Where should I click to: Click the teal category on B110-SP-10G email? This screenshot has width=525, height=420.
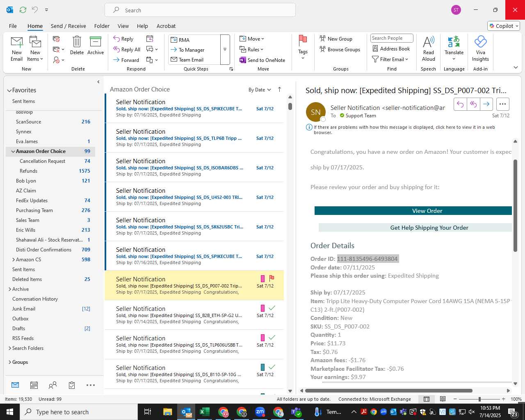click(262, 367)
